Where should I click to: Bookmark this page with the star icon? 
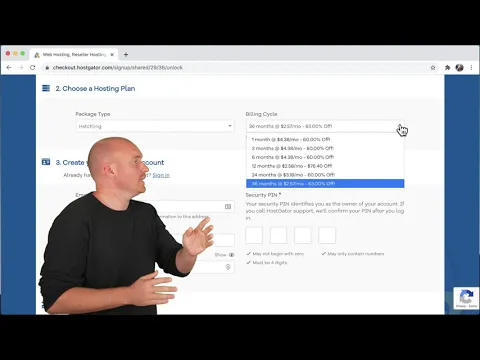pyautogui.click(x=433, y=68)
